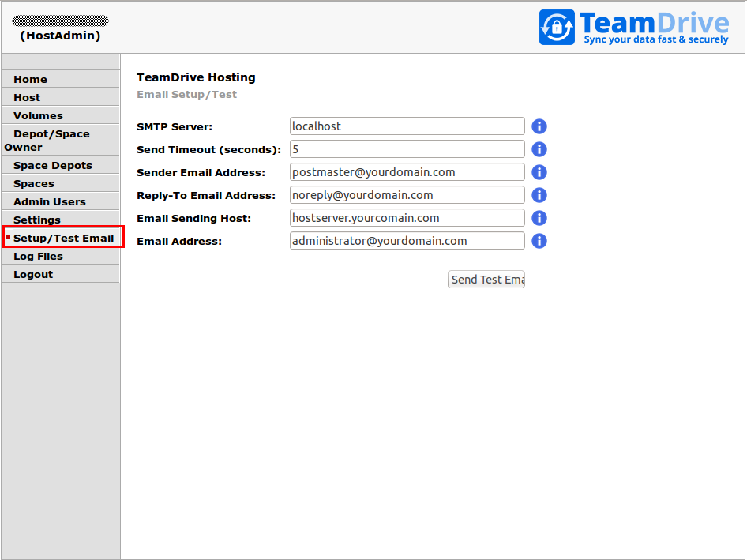Click Logout in sidebar
747x560 pixels.
[x=61, y=275]
